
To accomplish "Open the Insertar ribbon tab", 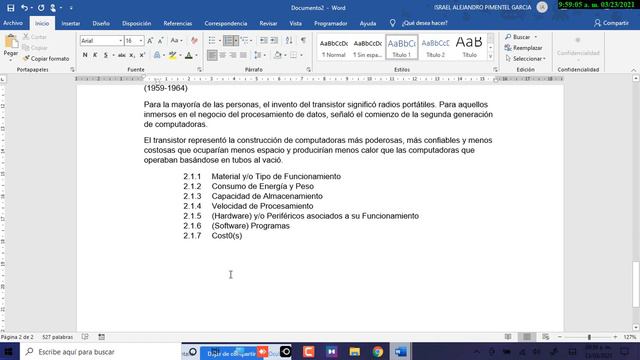I will (71, 24).
